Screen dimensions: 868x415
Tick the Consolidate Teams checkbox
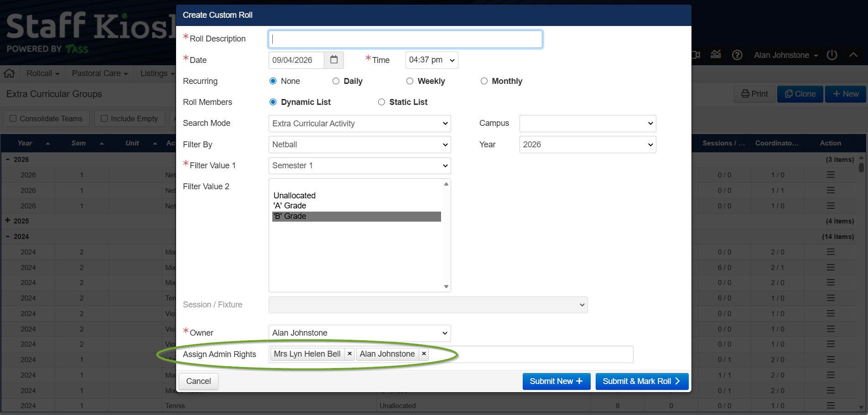(13, 119)
